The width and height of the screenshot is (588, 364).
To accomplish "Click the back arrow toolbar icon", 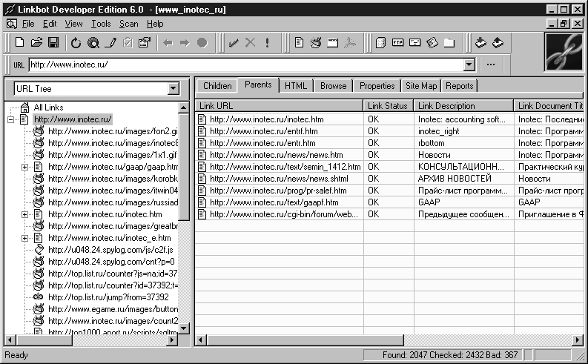I will coord(168,43).
